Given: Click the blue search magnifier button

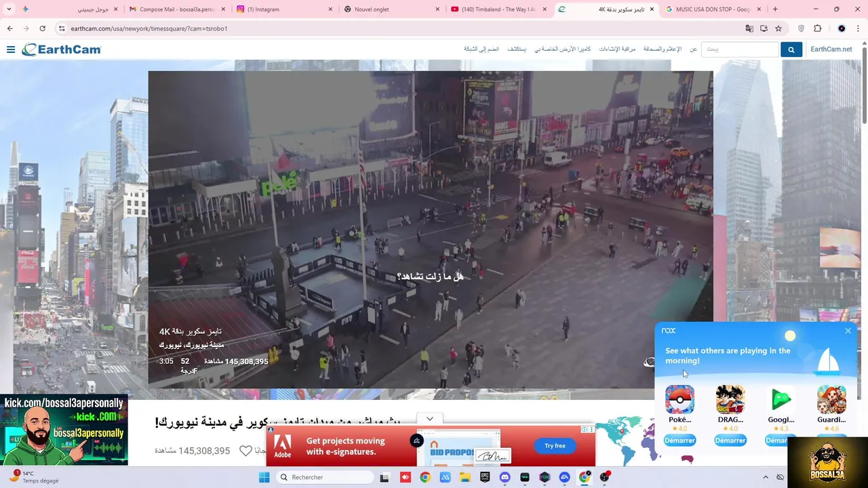Looking at the screenshot, I should (791, 49).
